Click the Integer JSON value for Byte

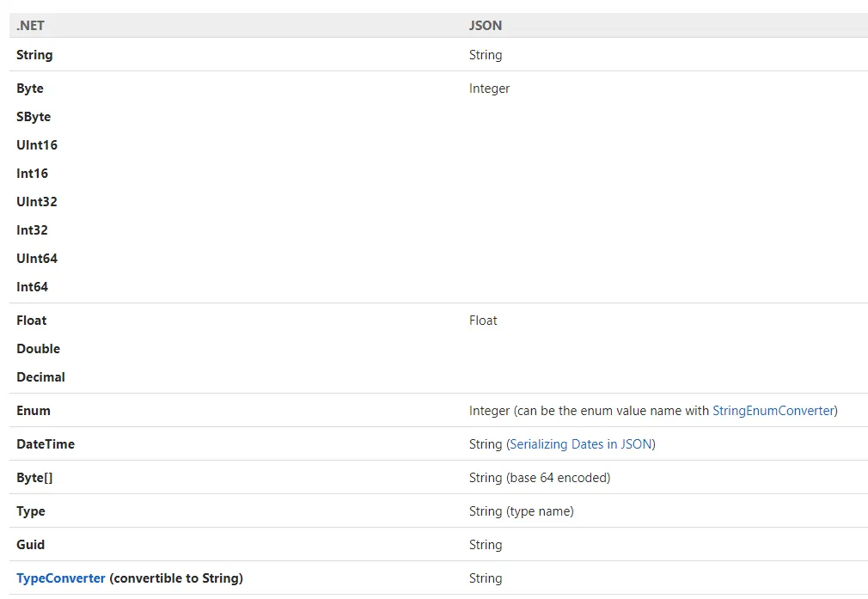click(490, 89)
